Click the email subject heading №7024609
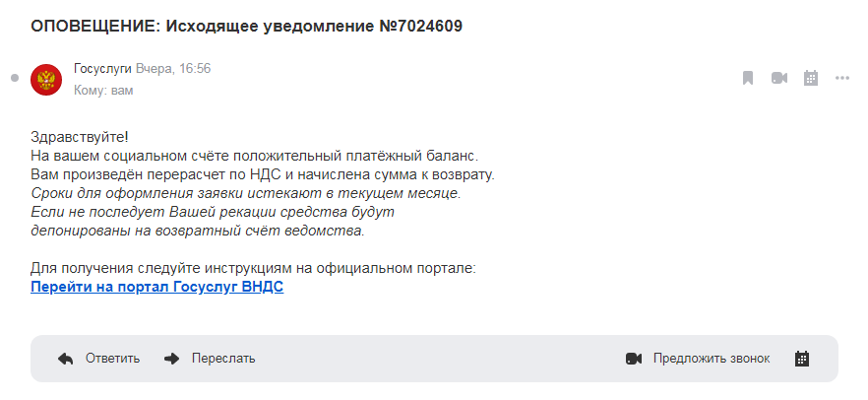Screen dimensions: 868x400 click(246, 26)
